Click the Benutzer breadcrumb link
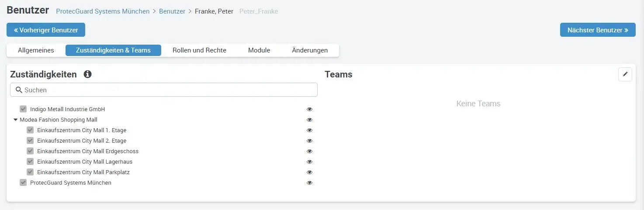The image size is (644, 210). click(x=172, y=11)
